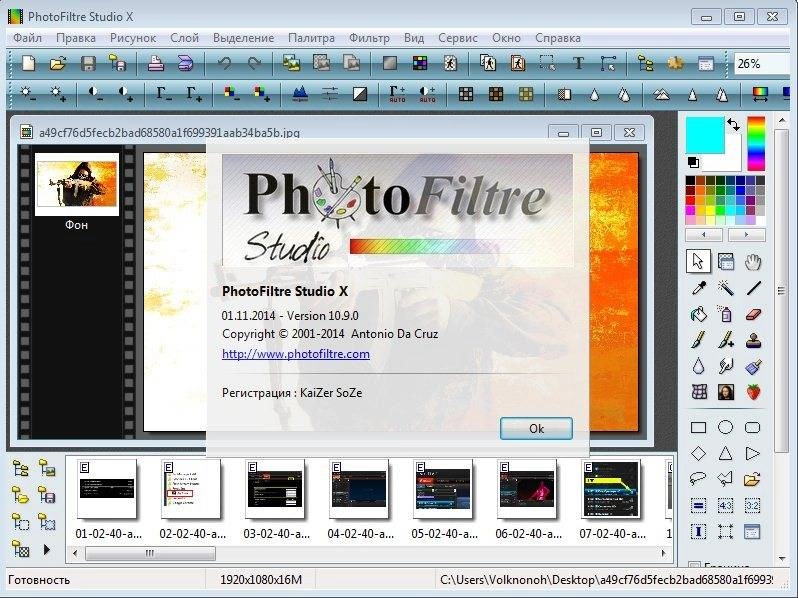Pick a hue from the rainbow gradient strip

[756, 144]
